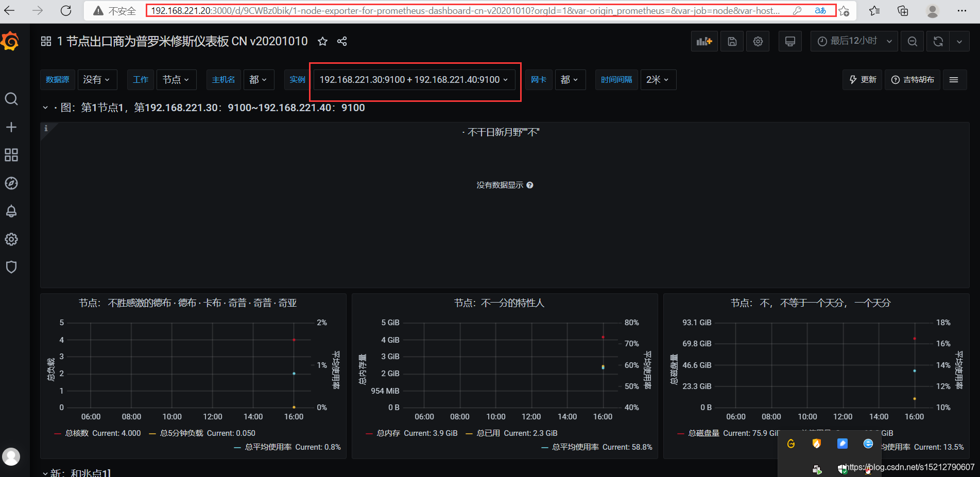The height and width of the screenshot is (477, 980).
Task: Click the Save dashboard icon
Action: [x=732, y=41]
